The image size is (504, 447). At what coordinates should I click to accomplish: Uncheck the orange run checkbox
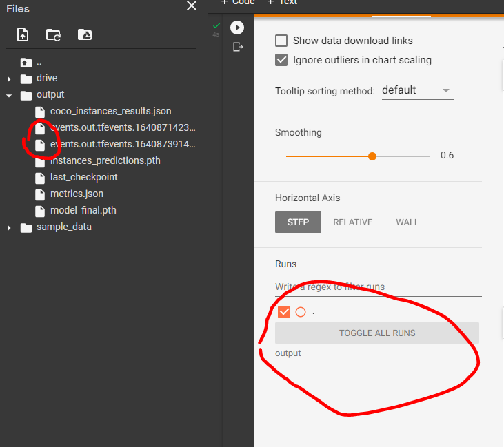pyautogui.click(x=284, y=312)
